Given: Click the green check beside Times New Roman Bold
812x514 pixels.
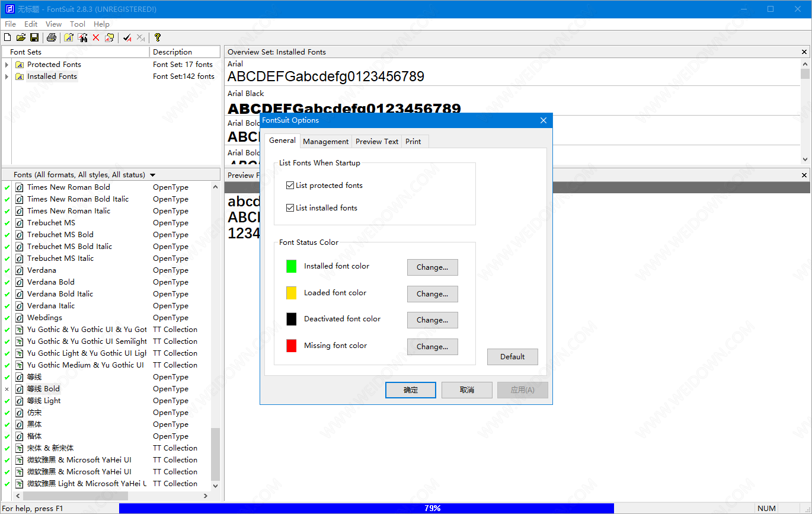Looking at the screenshot, I should (7, 187).
